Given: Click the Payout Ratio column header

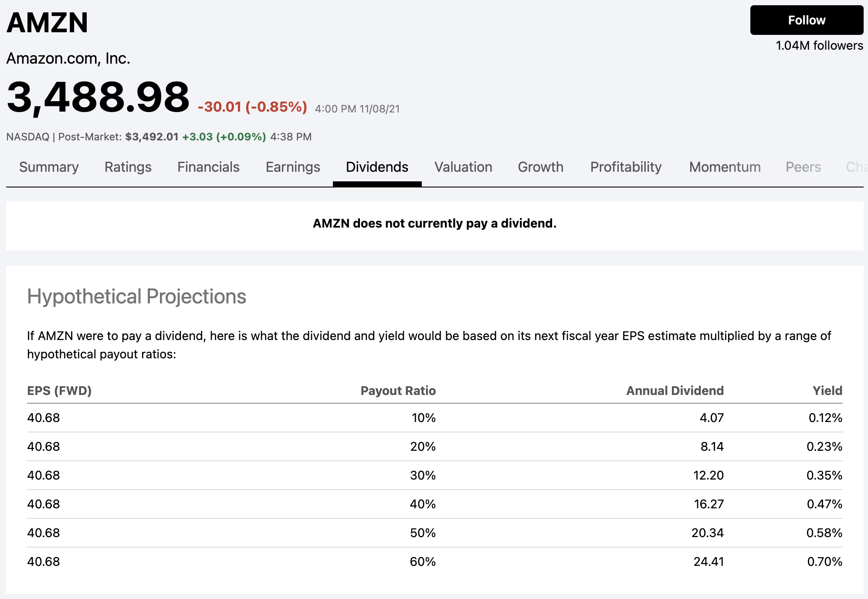Looking at the screenshot, I should pos(398,391).
